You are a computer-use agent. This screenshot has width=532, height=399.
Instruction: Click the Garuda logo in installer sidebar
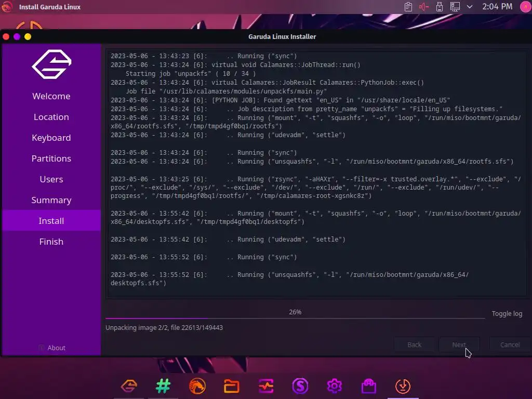pos(51,64)
